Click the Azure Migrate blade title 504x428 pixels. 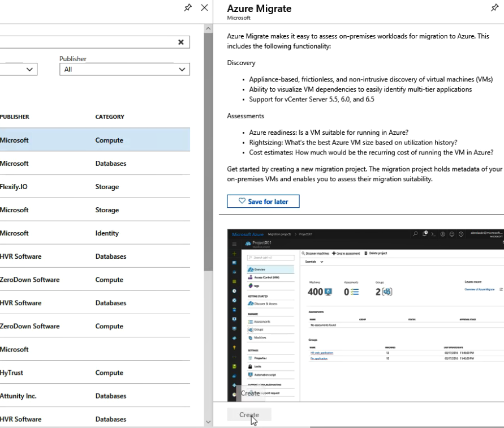[x=259, y=8]
